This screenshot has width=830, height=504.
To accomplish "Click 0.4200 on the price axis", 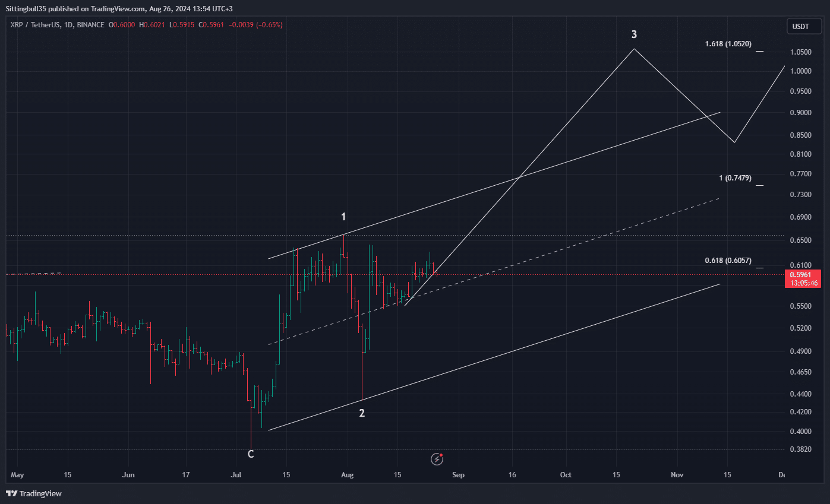I will pyautogui.click(x=801, y=411).
